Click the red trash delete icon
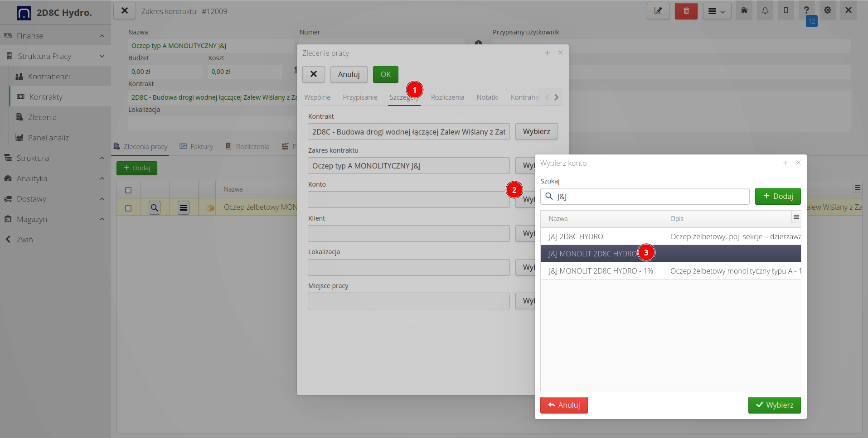868x438 pixels. [x=686, y=11]
